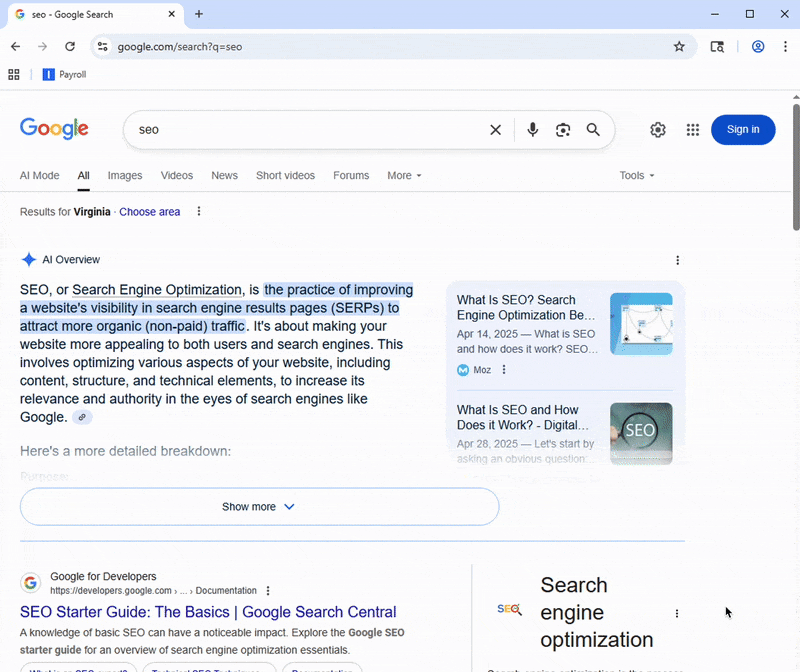
Task: Open the SEO Starter Guide result link
Action: pyautogui.click(x=210, y=611)
